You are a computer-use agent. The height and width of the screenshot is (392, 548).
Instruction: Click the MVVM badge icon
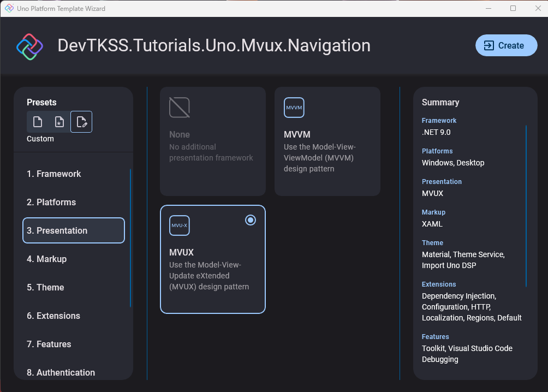coord(294,108)
